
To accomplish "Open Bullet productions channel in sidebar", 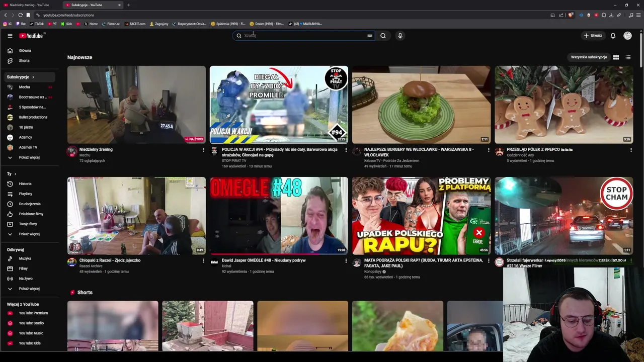I will (x=31, y=117).
